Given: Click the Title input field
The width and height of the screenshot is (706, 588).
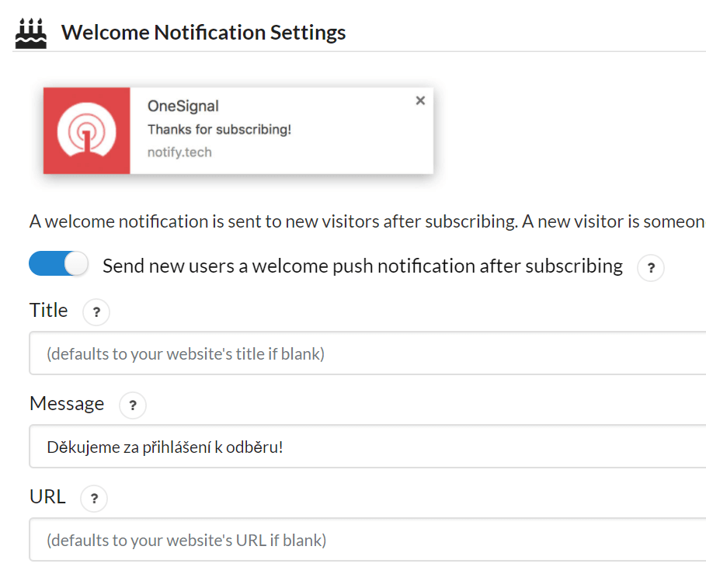Looking at the screenshot, I should click(x=367, y=353).
